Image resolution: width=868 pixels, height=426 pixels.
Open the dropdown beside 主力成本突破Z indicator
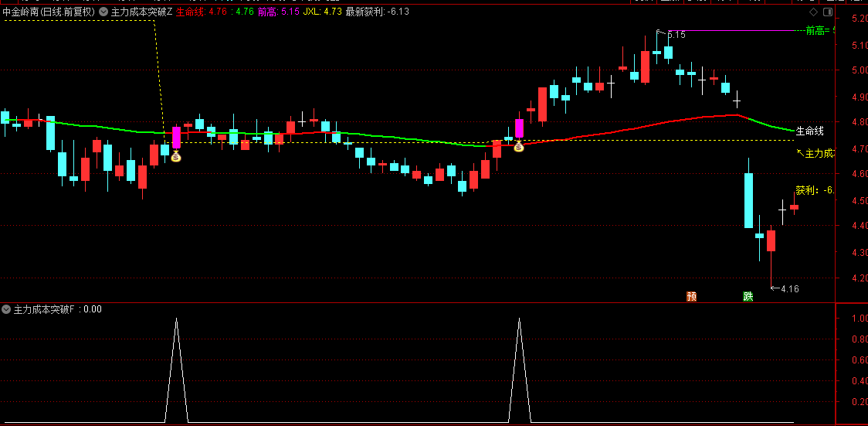(103, 12)
